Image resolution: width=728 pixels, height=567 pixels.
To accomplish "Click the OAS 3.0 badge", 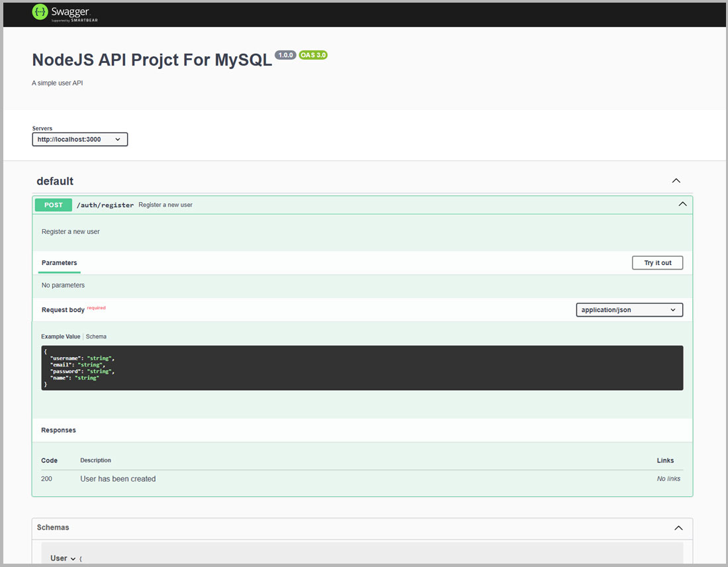I will (313, 55).
